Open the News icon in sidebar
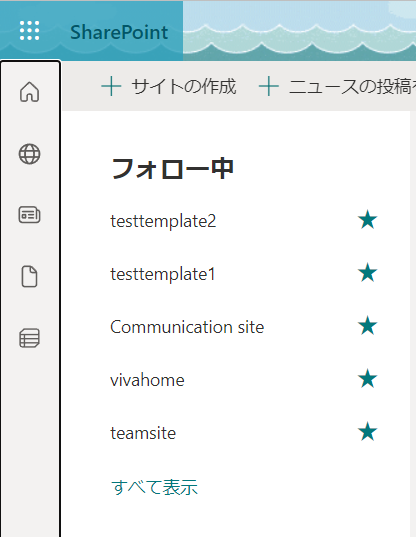 pos(29,215)
